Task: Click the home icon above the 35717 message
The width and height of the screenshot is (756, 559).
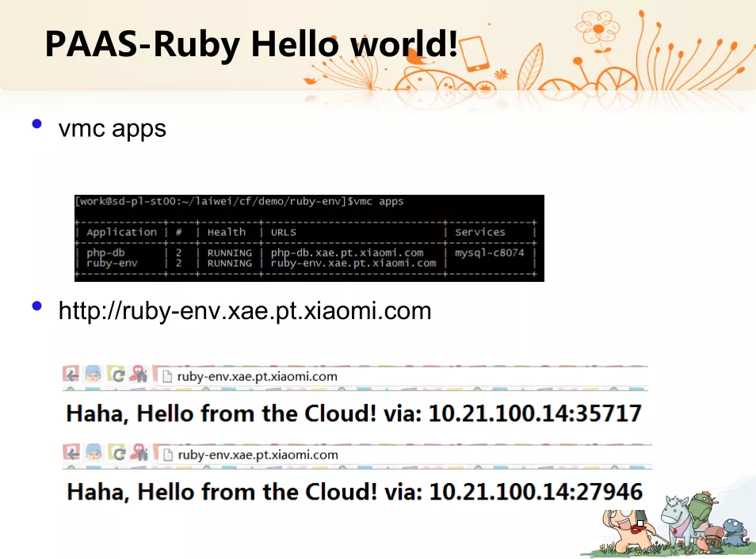Action: tap(139, 375)
